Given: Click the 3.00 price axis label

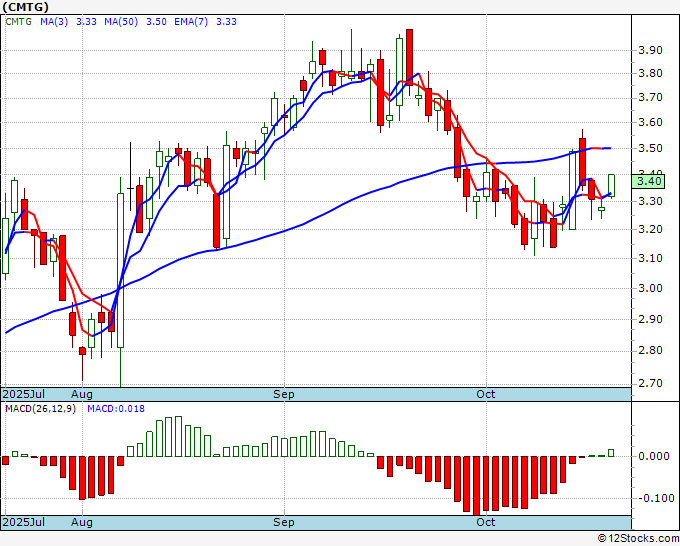Looking at the screenshot, I should [x=650, y=288].
